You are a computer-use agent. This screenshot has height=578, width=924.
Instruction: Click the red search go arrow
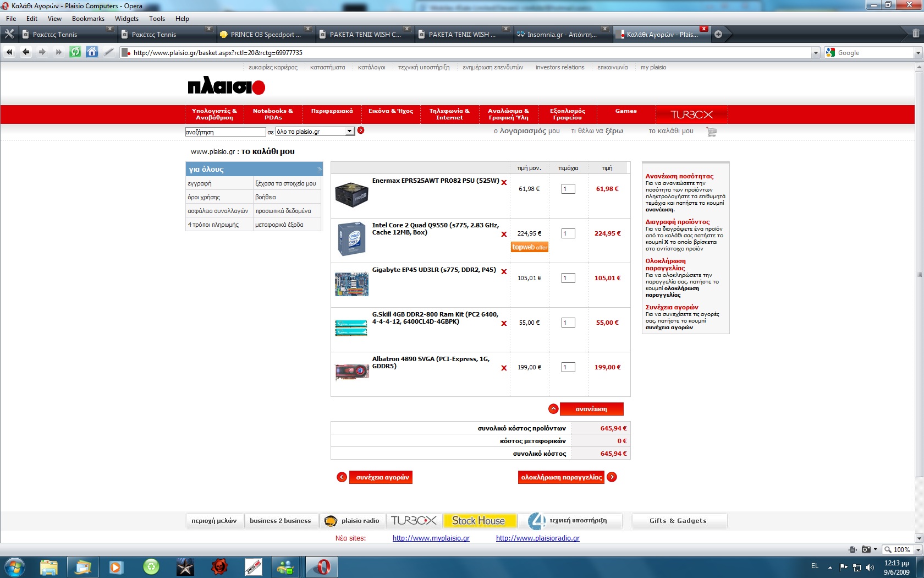pyautogui.click(x=361, y=130)
